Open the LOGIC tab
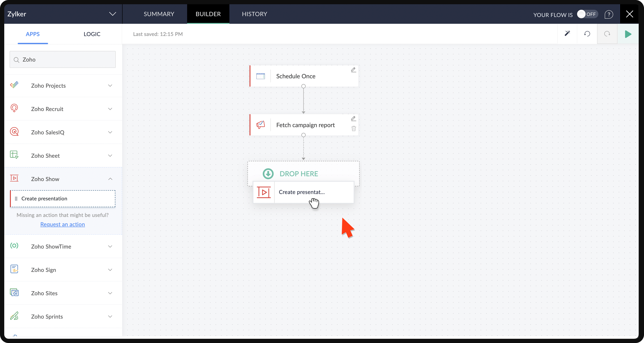Image resolution: width=644 pixels, height=343 pixels. (x=92, y=34)
